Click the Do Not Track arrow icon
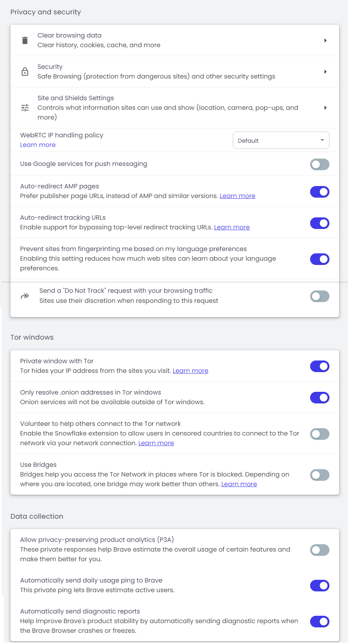The width and height of the screenshot is (348, 644). [x=25, y=296]
